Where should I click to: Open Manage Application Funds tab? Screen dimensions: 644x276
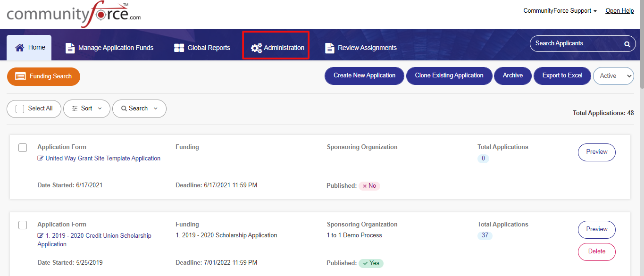[x=109, y=48]
